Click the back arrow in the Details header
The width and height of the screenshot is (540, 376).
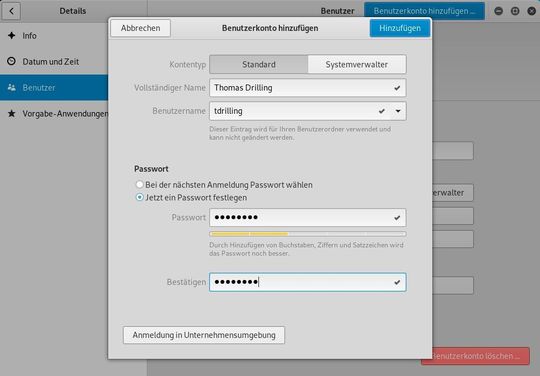(11, 11)
